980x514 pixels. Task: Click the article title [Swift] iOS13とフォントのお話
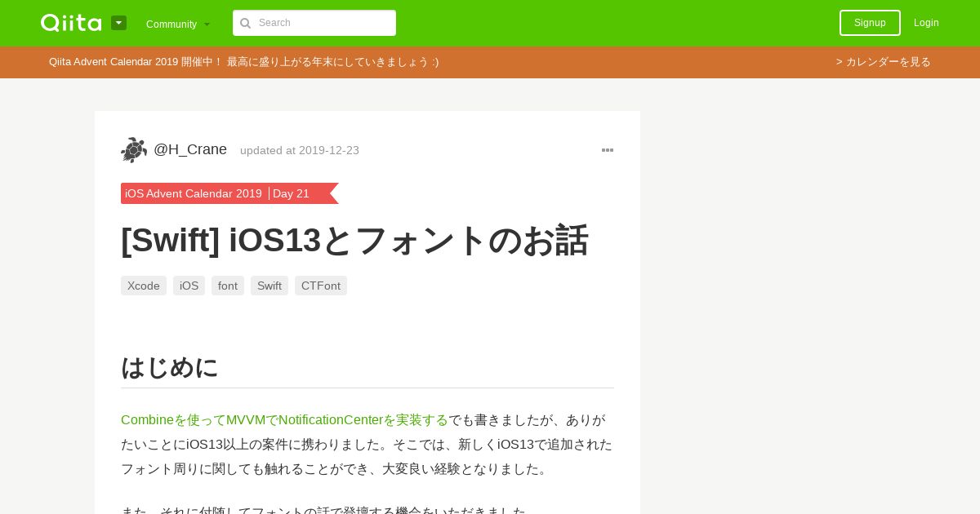point(354,240)
